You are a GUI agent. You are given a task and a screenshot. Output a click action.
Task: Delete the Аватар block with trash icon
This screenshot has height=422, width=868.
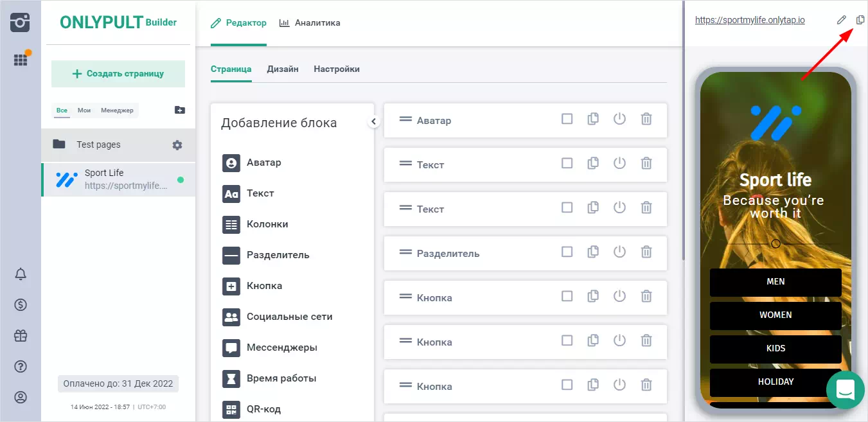click(x=646, y=119)
